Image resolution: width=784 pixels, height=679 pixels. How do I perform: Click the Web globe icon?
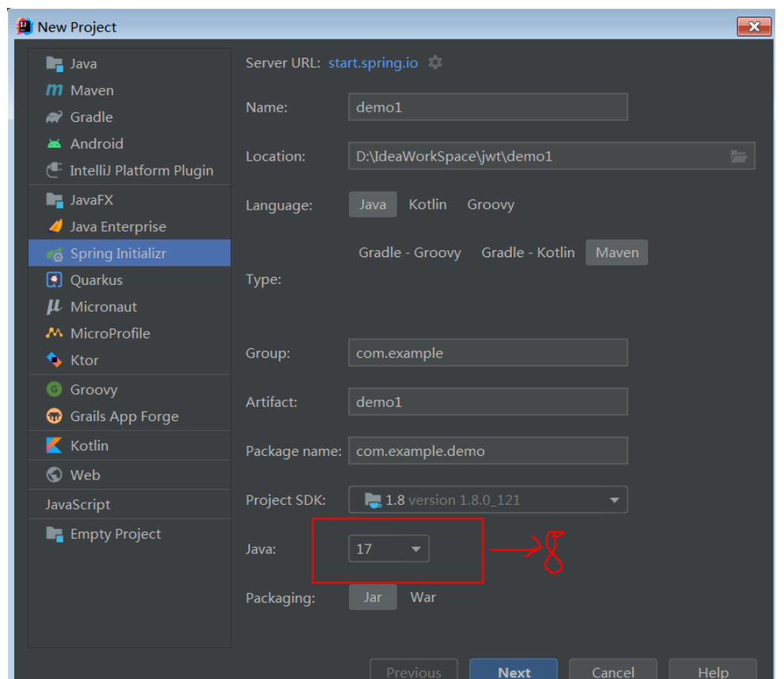[x=55, y=475]
